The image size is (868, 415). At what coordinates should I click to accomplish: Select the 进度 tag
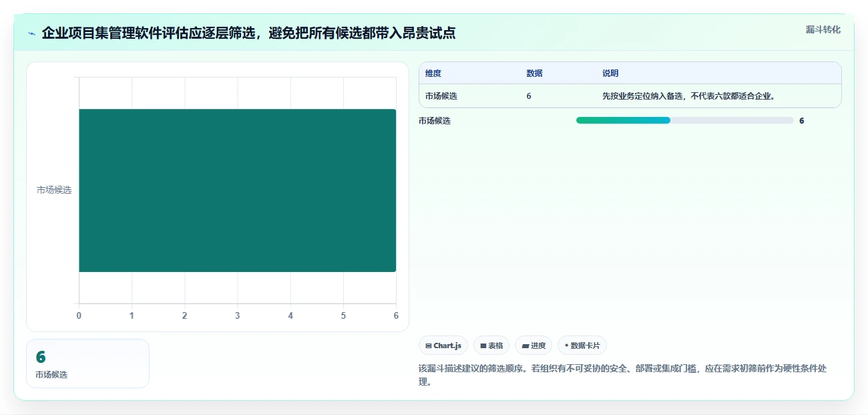point(533,345)
